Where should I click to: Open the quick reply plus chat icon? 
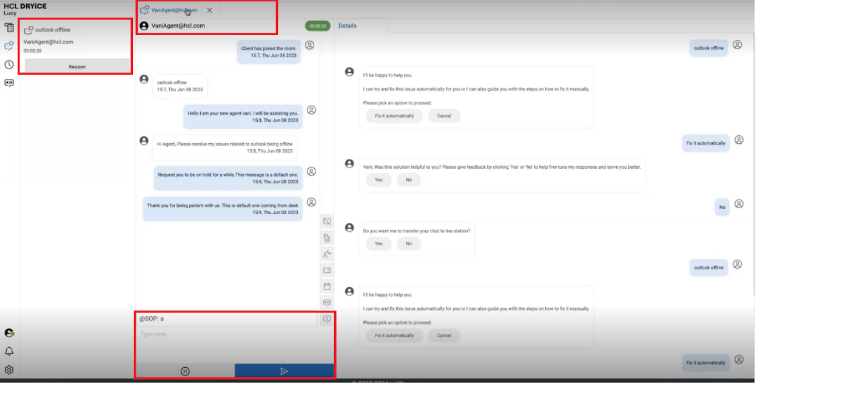(x=327, y=319)
